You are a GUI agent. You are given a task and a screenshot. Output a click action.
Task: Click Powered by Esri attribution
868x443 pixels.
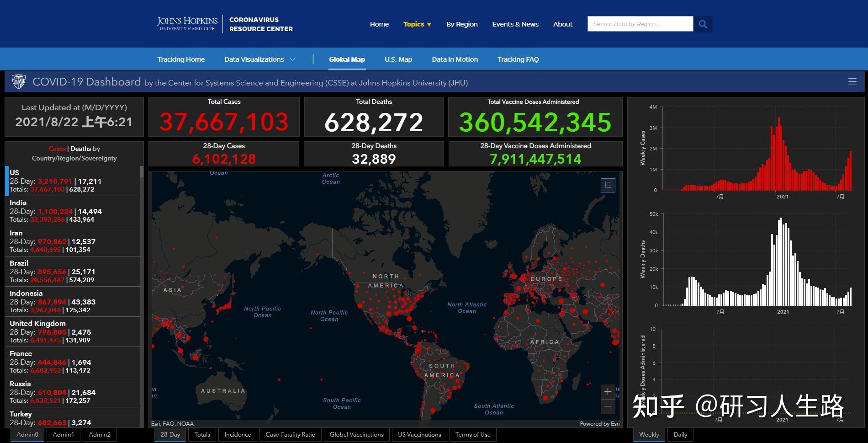pyautogui.click(x=600, y=424)
